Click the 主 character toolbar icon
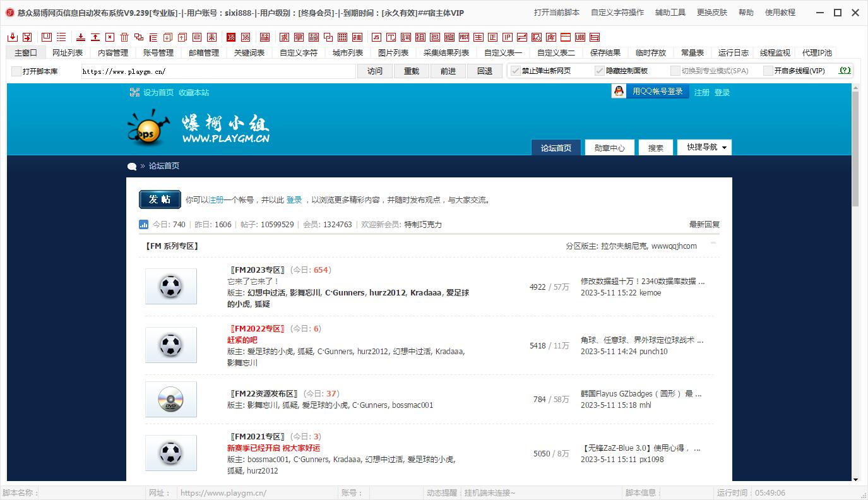 [479, 37]
